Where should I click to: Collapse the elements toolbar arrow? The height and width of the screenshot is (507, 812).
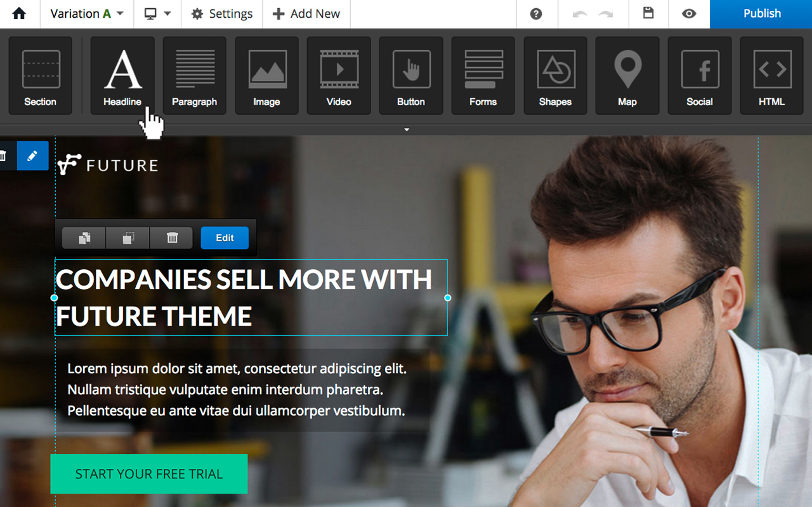point(406,129)
